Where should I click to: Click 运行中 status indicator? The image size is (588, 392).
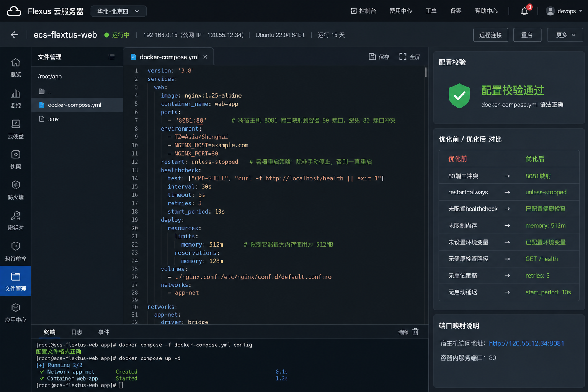117,35
